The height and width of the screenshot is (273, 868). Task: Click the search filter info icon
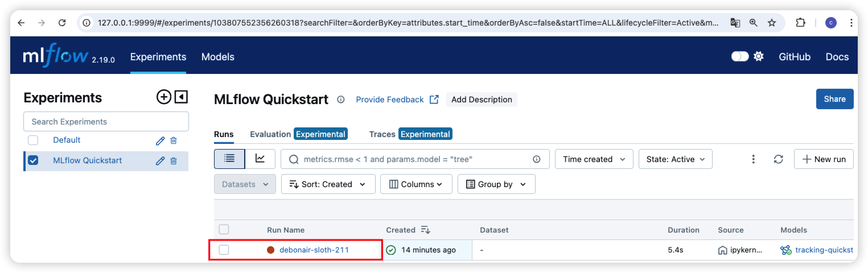pos(536,159)
